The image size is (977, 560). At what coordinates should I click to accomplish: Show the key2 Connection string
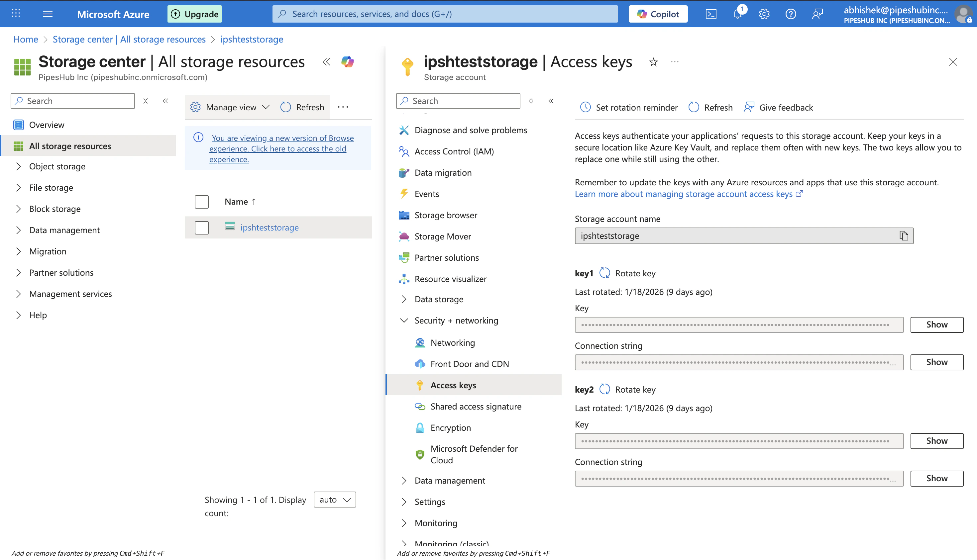pyautogui.click(x=936, y=478)
